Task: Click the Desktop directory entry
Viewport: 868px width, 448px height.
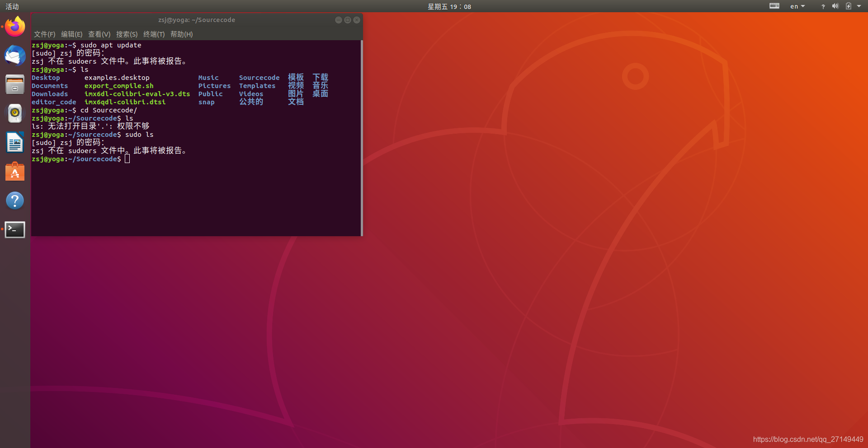Action: click(x=46, y=78)
